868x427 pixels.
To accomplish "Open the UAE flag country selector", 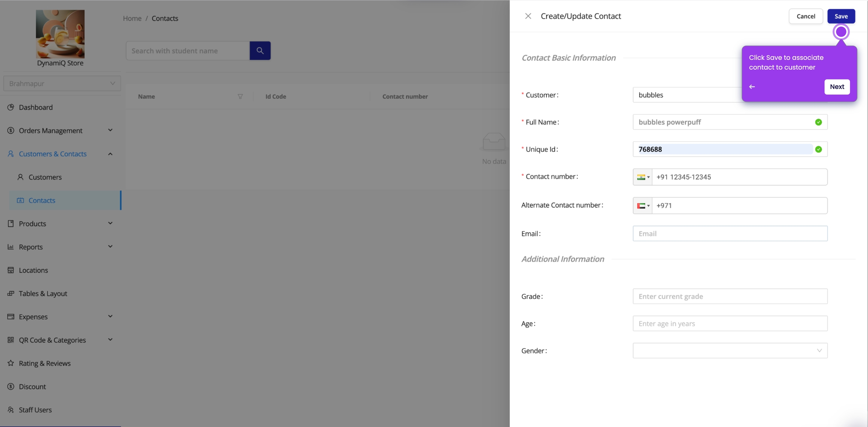I will [x=643, y=206].
